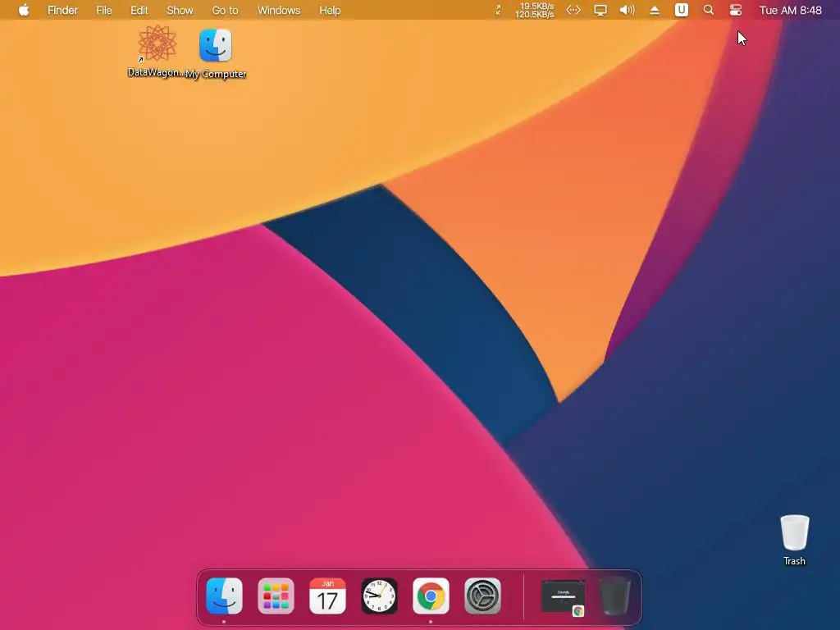Open Finder from the dock

point(225,596)
